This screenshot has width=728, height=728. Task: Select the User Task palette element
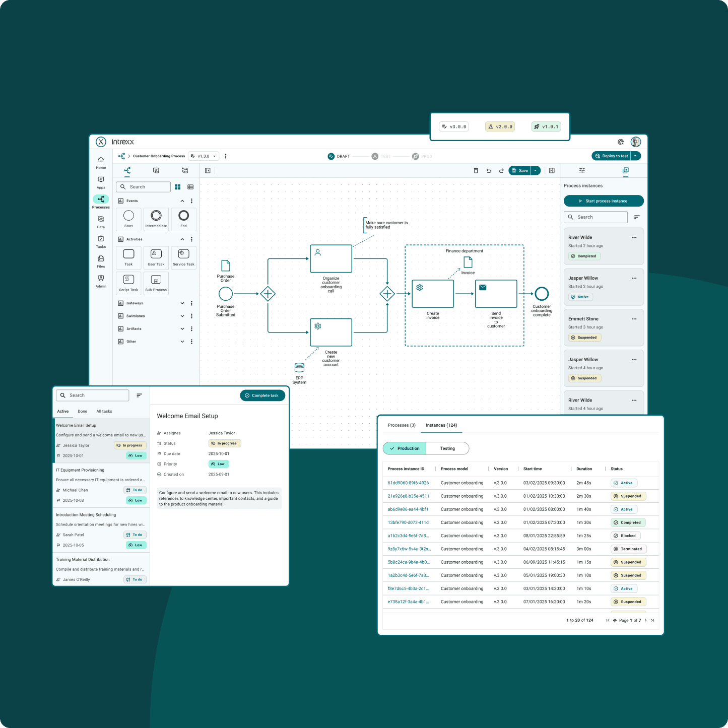(x=156, y=256)
